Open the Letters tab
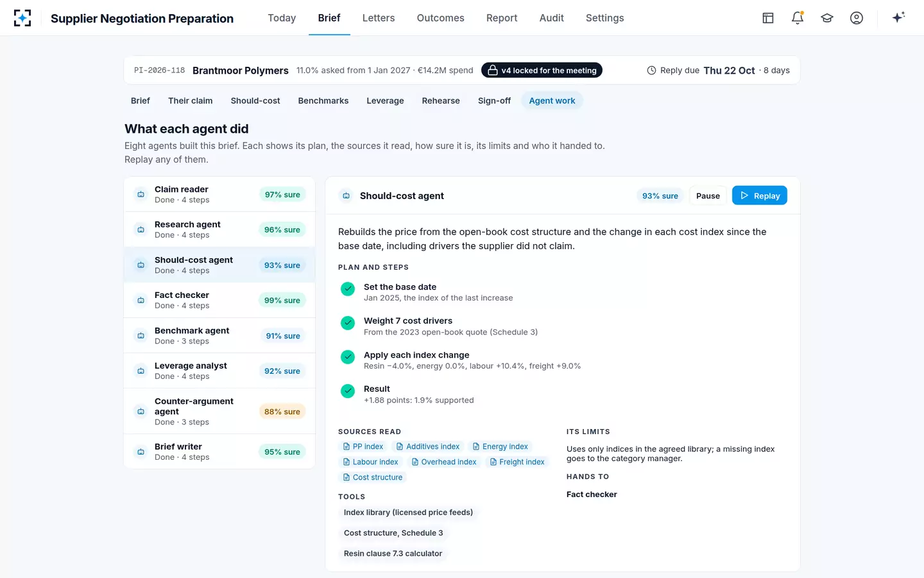The height and width of the screenshot is (578, 924). [x=379, y=18]
